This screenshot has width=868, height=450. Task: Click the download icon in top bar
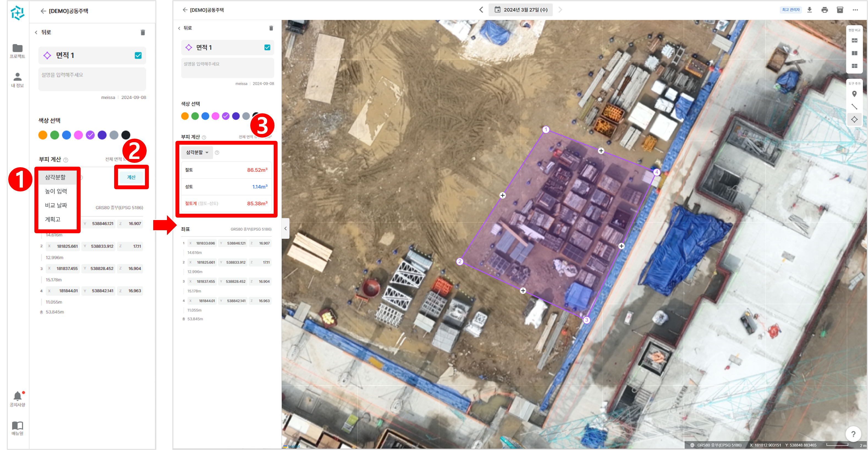(809, 10)
